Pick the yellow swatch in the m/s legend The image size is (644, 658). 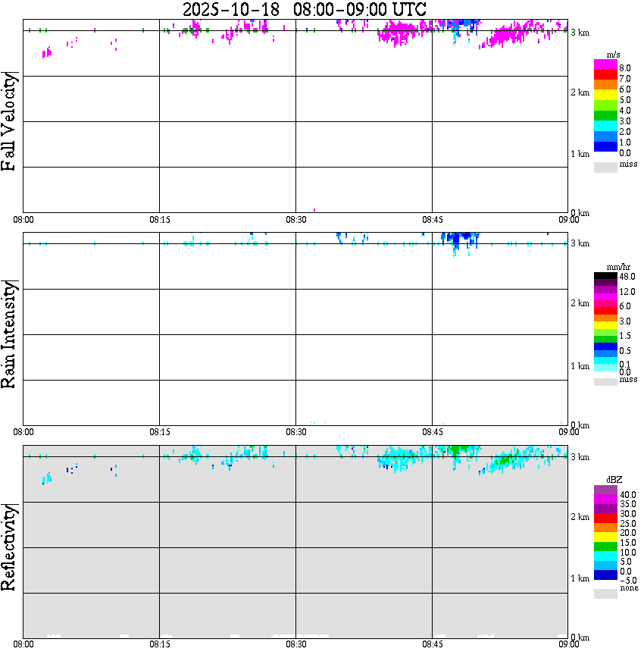(605, 95)
